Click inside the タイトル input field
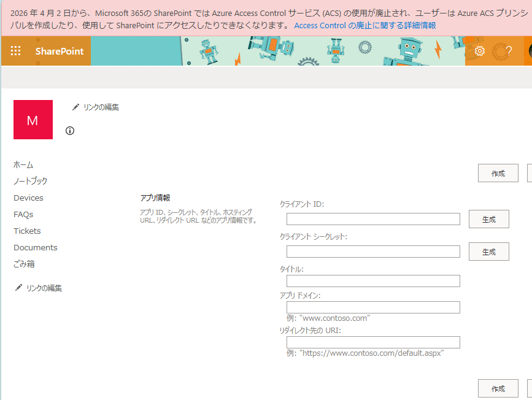 (x=373, y=282)
